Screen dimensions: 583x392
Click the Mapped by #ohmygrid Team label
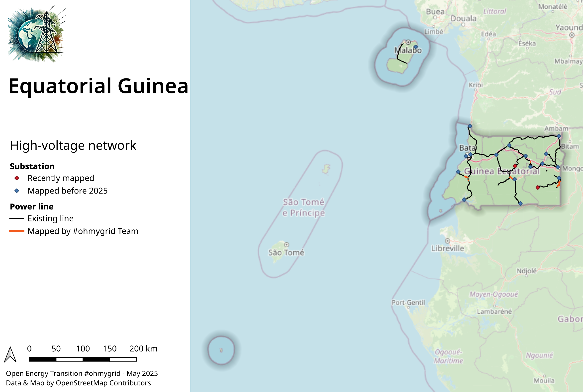tap(83, 231)
